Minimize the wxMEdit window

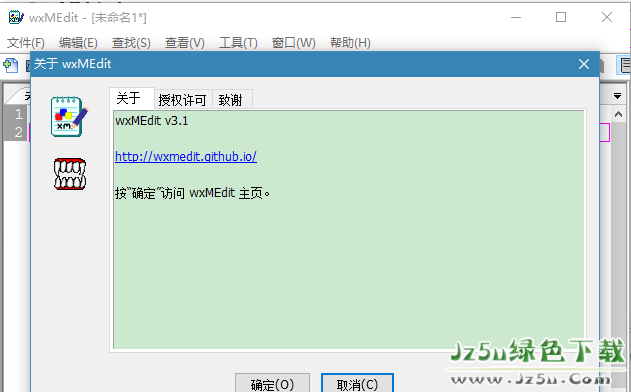[x=516, y=17]
